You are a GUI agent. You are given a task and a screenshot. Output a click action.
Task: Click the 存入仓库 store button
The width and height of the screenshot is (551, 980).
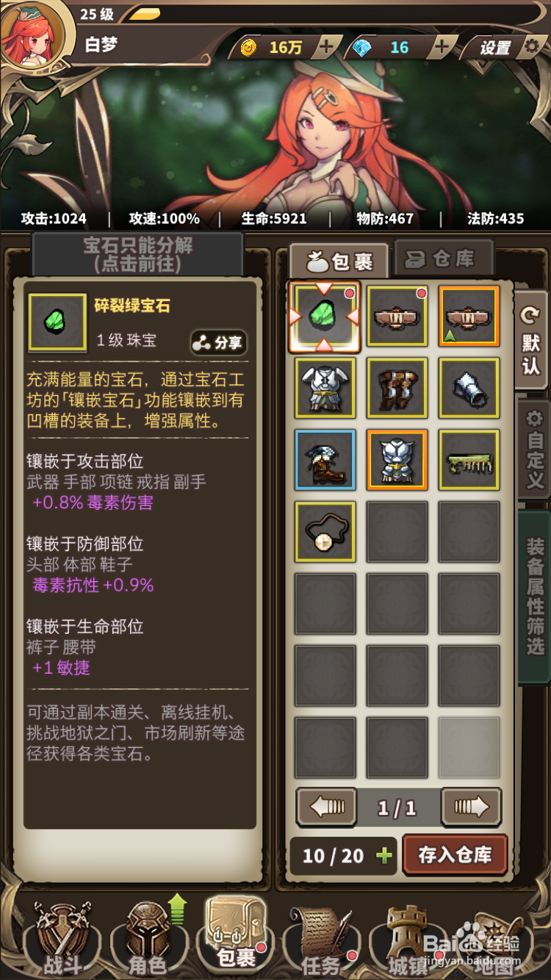455,855
